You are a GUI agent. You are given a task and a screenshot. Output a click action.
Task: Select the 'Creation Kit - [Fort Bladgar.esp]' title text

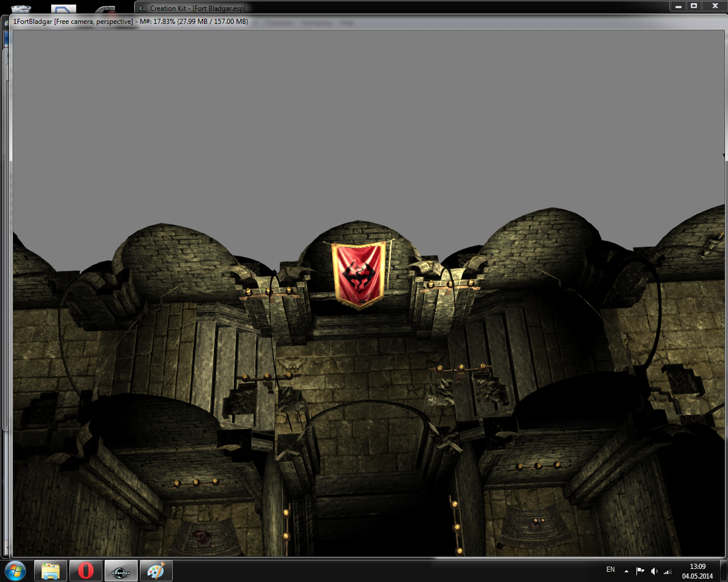[198, 9]
